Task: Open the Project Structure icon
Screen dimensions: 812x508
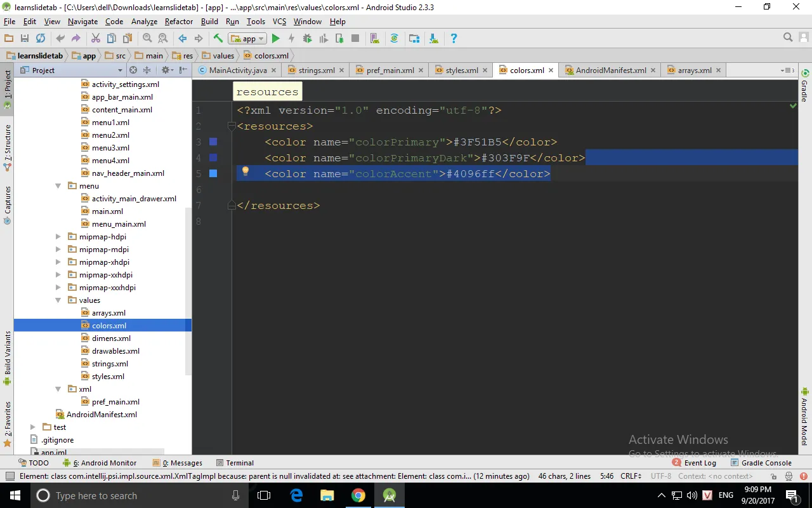Action: [414, 39]
